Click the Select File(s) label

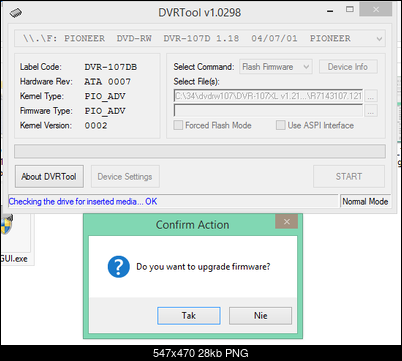pyautogui.click(x=196, y=81)
